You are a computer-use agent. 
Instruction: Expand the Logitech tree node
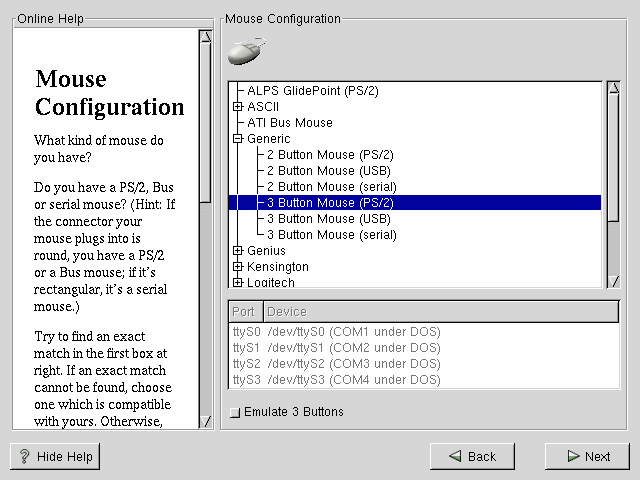coord(237,283)
